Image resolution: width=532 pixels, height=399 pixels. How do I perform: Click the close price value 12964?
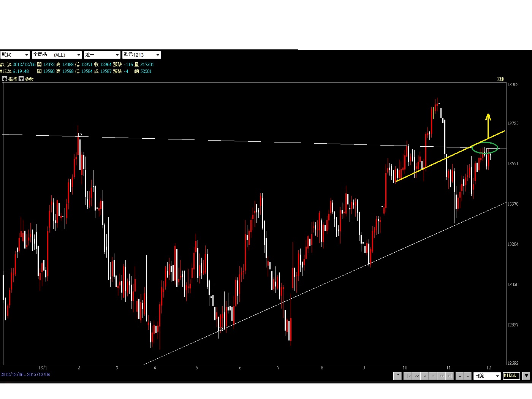[106, 65]
